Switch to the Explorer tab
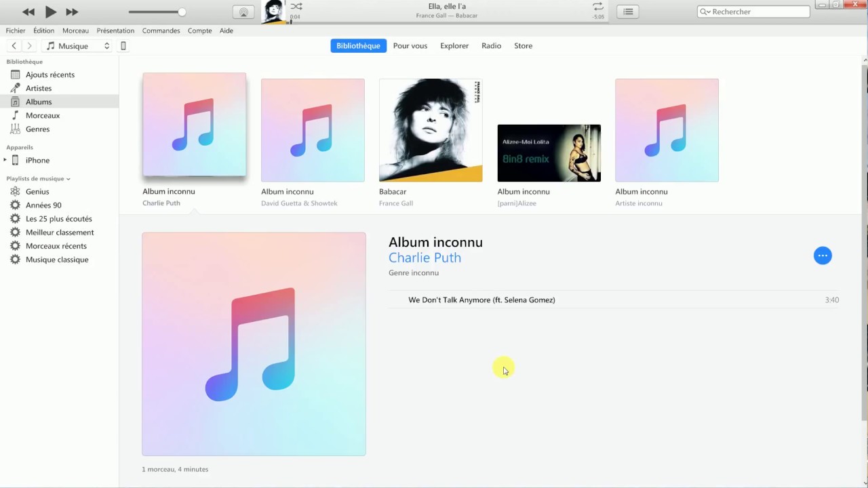The height and width of the screenshot is (488, 868). coord(454,45)
